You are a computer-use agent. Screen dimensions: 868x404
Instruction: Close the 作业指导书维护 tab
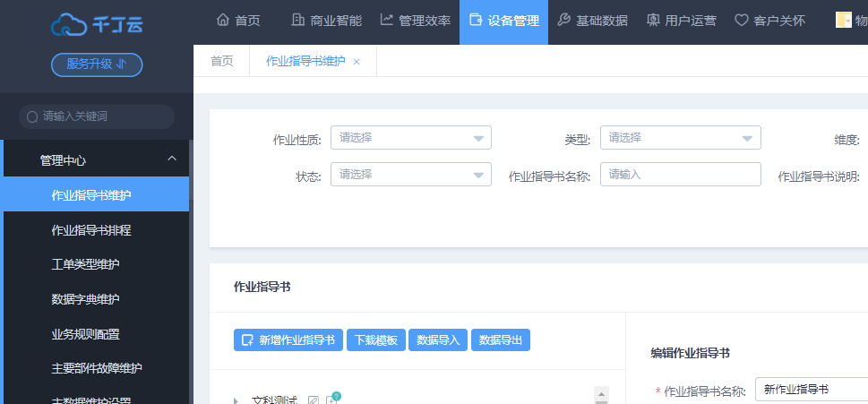tap(357, 62)
